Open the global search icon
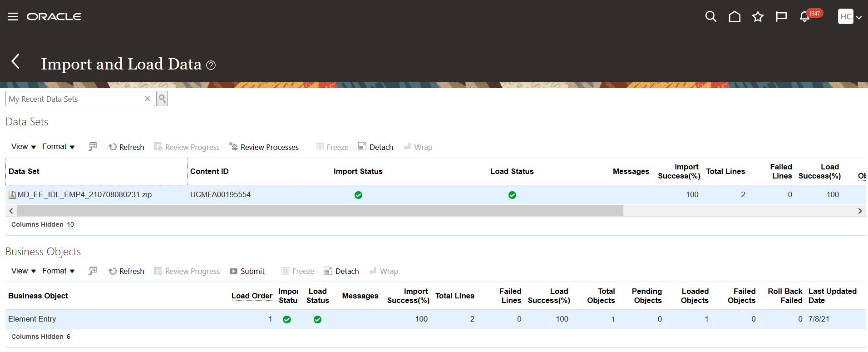This screenshot has width=868, height=352. point(711,17)
